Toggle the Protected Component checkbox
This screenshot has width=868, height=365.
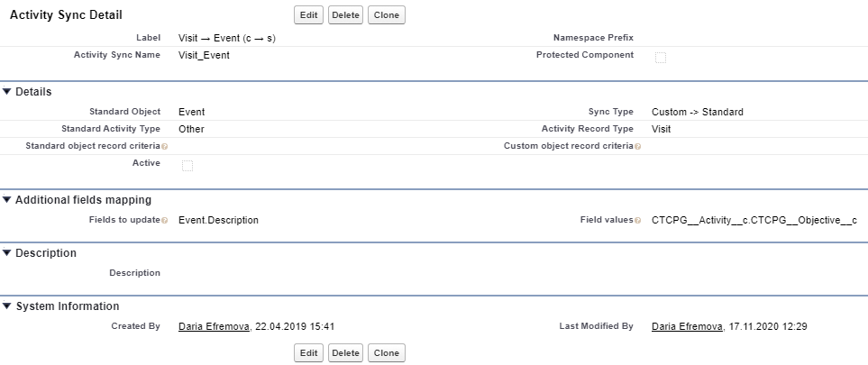[x=661, y=58]
